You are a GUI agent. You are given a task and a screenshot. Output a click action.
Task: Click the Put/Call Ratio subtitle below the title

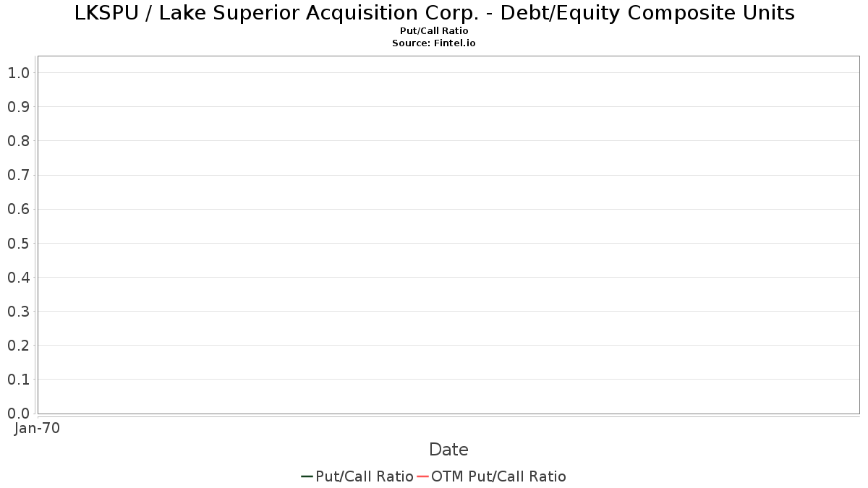tap(434, 31)
